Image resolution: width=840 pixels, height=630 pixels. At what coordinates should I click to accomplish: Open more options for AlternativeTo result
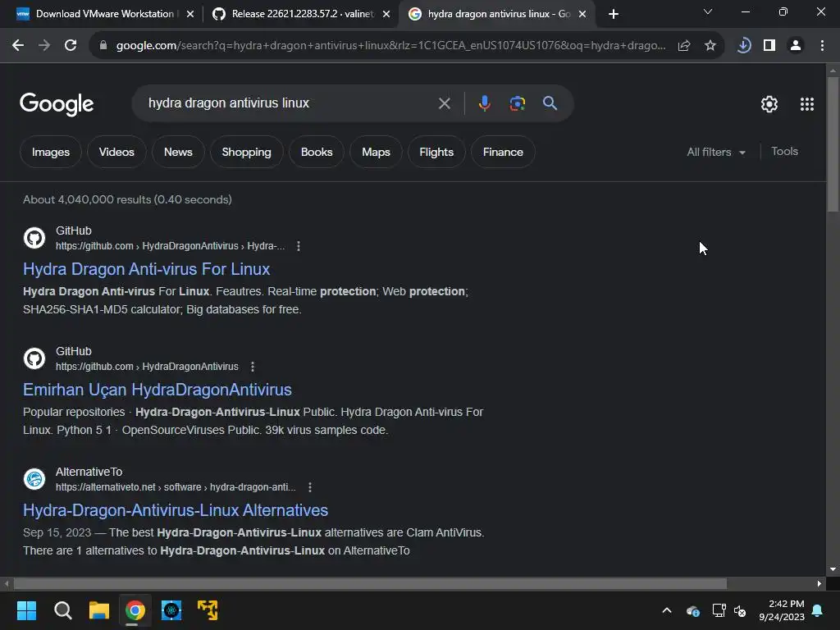click(309, 487)
